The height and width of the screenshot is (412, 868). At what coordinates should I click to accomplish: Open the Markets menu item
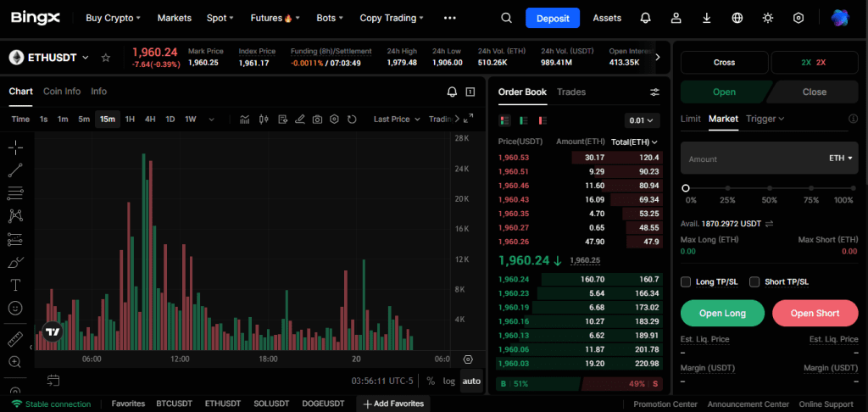tap(175, 19)
